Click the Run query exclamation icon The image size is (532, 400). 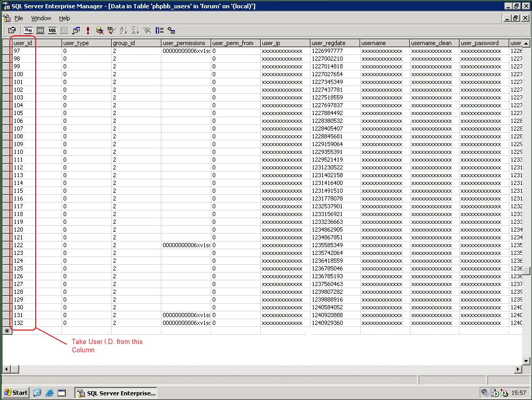tap(88, 31)
